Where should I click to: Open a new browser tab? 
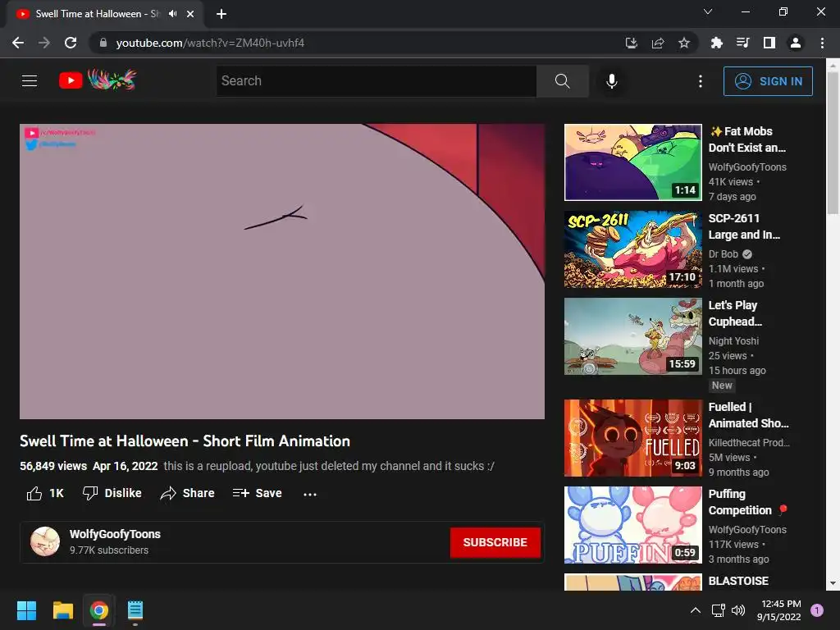(x=221, y=14)
